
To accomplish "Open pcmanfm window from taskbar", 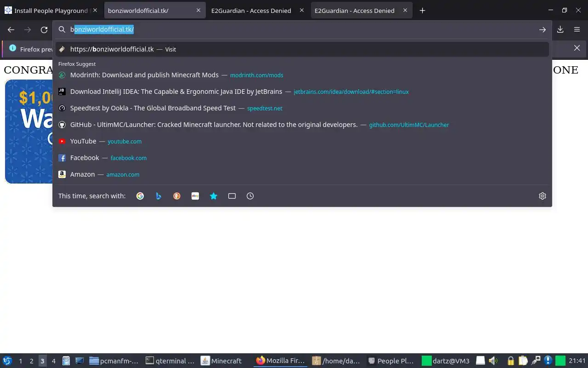I will click(x=114, y=361).
